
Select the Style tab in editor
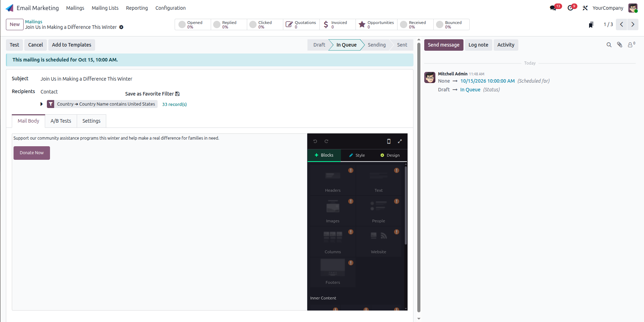pos(357,155)
